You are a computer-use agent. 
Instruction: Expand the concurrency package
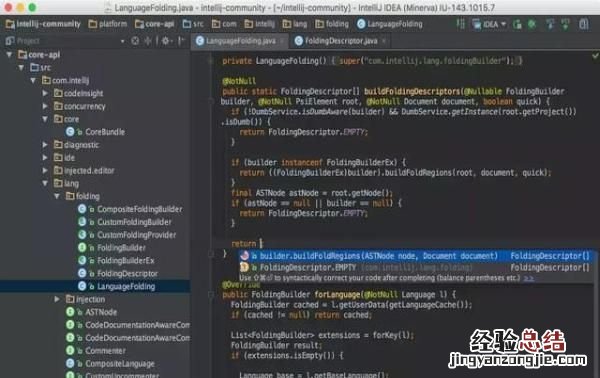[x=45, y=106]
